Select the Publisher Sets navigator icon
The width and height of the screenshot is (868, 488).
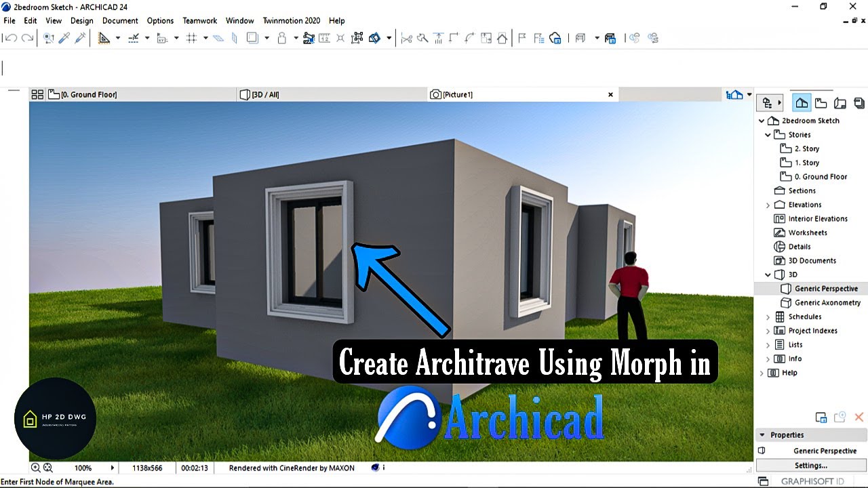[x=859, y=103]
